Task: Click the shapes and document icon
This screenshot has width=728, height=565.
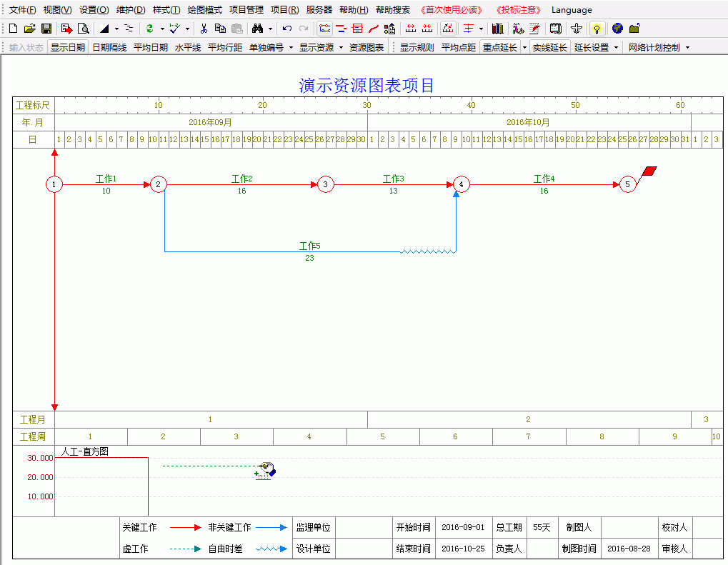Action: (390, 29)
